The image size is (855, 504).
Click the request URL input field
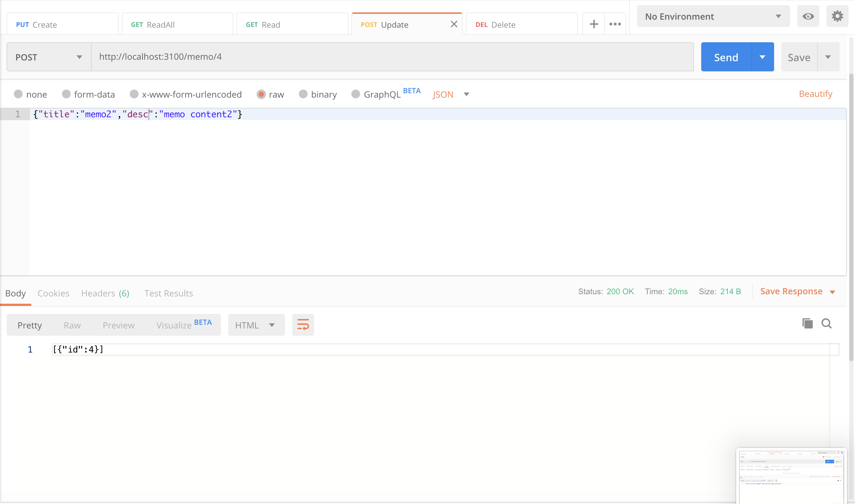392,57
